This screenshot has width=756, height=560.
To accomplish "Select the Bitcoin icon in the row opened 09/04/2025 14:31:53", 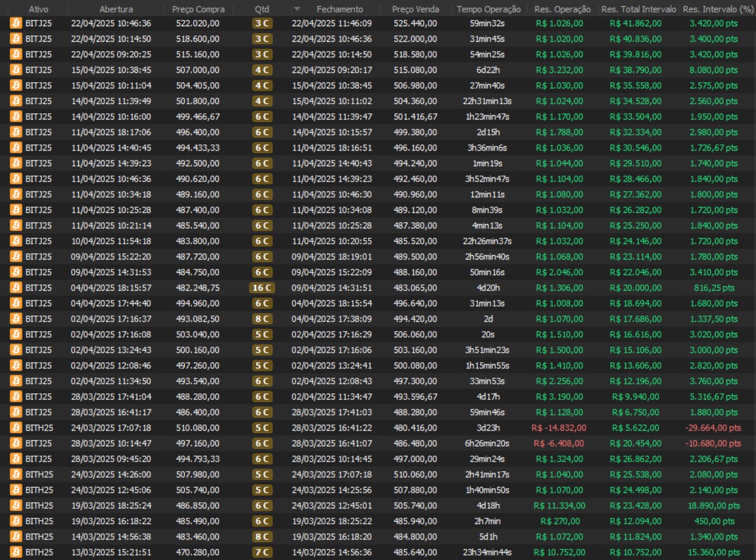I will click(16, 272).
